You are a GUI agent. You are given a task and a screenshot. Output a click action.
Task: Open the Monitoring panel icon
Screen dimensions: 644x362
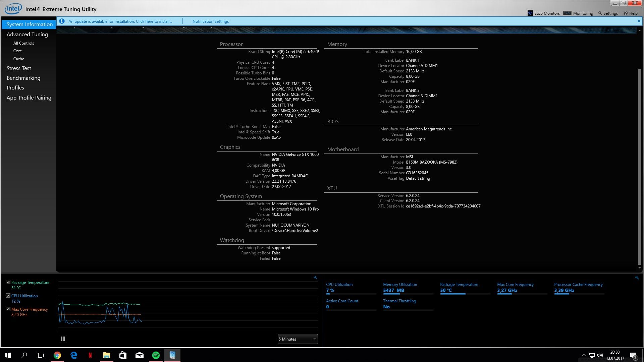pos(567,13)
